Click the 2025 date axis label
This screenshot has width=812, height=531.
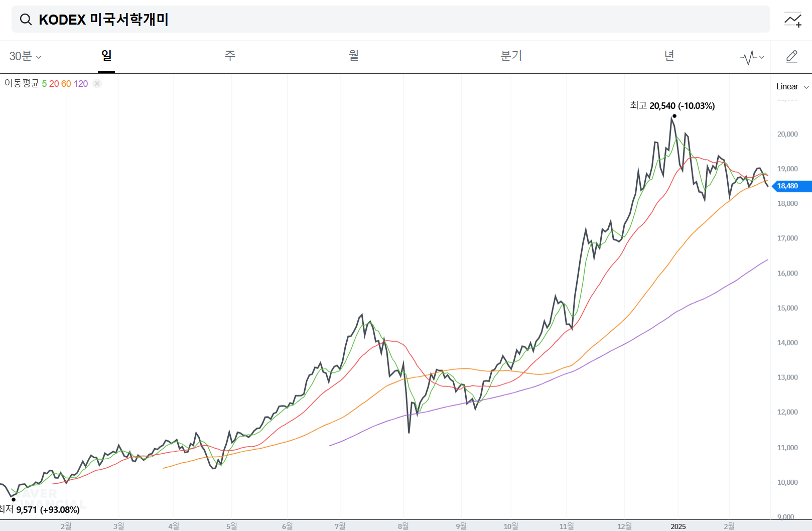pyautogui.click(x=678, y=526)
